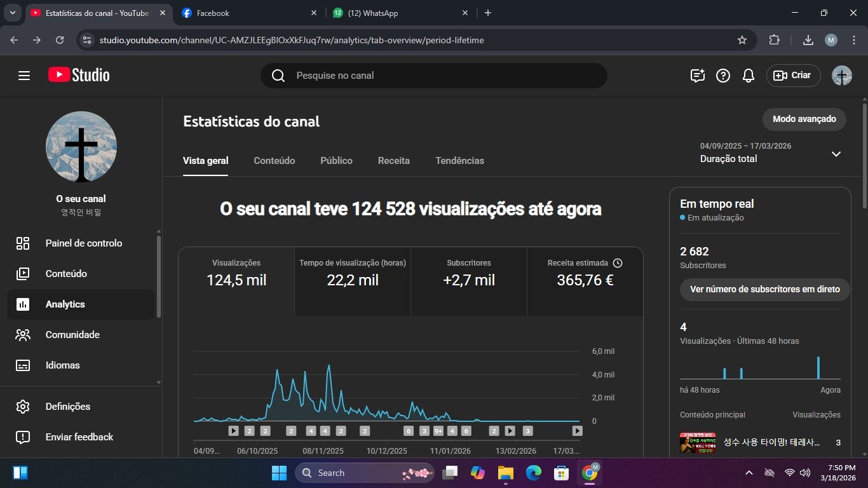The width and height of the screenshot is (868, 488).
Task: Open the help question mark icon
Action: coord(723,76)
